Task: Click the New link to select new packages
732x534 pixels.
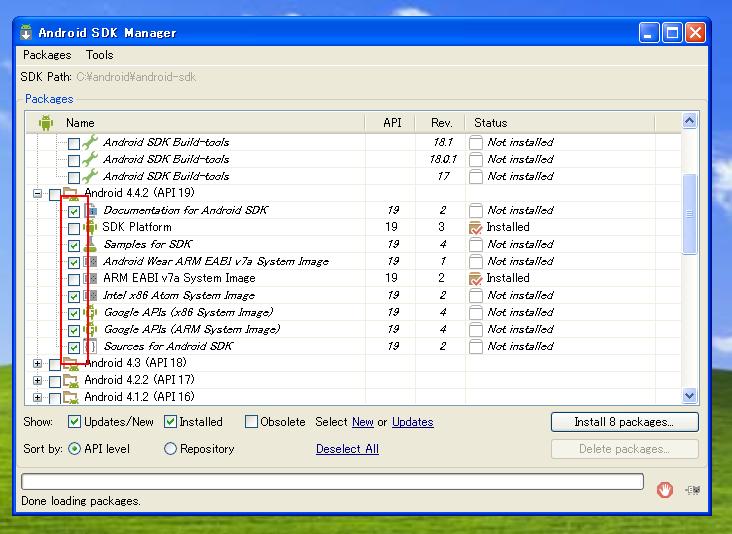Action: 363,422
